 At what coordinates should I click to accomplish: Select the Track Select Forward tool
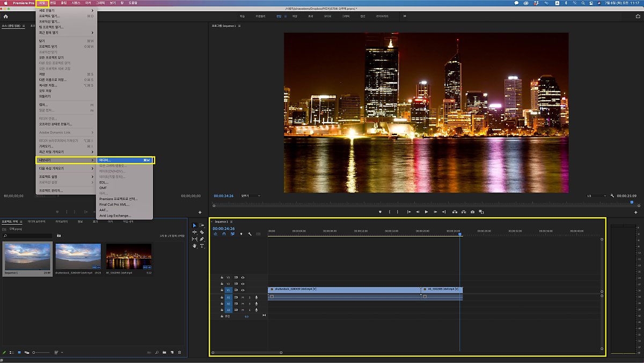point(202,226)
